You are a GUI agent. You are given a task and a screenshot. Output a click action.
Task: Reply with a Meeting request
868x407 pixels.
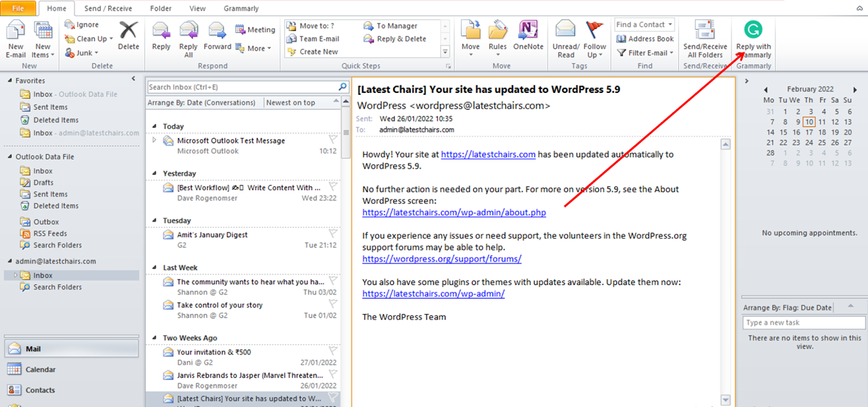tap(255, 29)
